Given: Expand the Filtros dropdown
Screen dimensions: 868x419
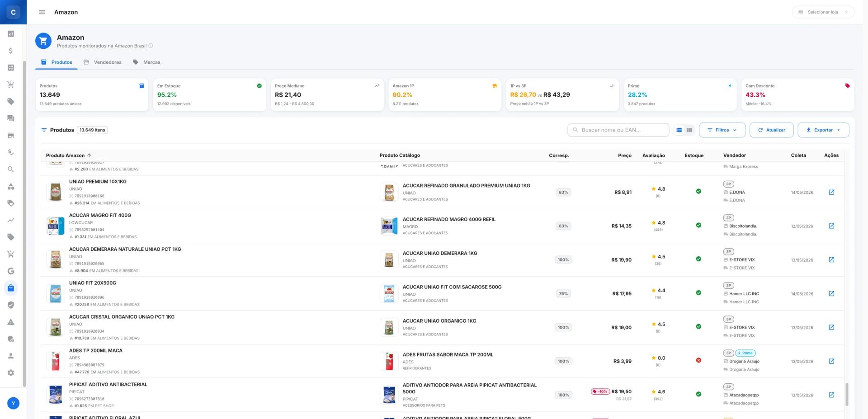Looking at the screenshot, I should (x=722, y=130).
